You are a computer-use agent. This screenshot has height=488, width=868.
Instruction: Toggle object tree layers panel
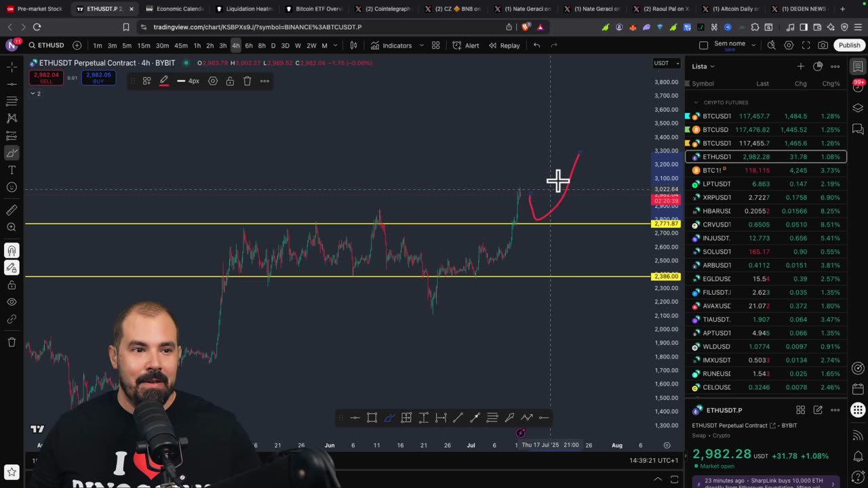tap(858, 108)
